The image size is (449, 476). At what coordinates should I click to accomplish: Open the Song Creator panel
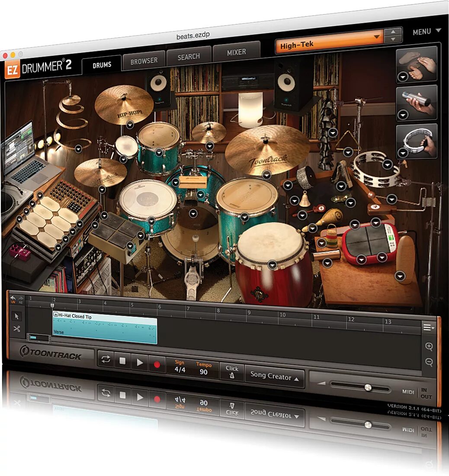tap(274, 376)
